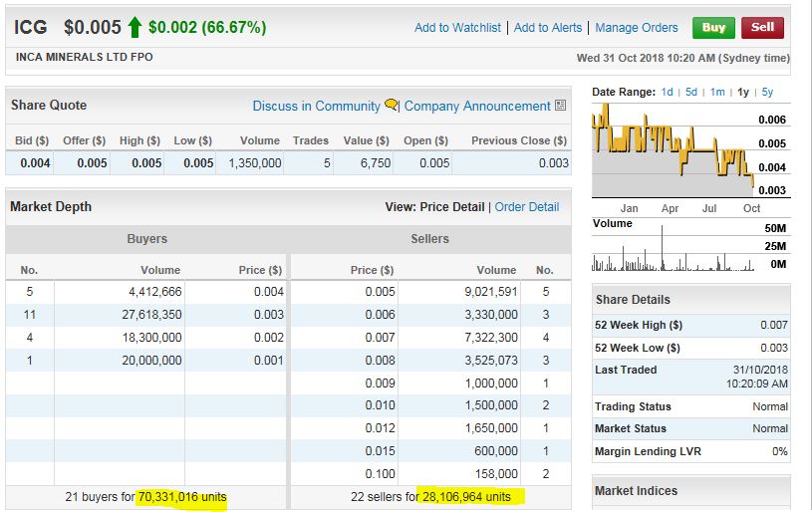Select the 52 Week Low value 0.003
812x512 pixels.
point(774,348)
